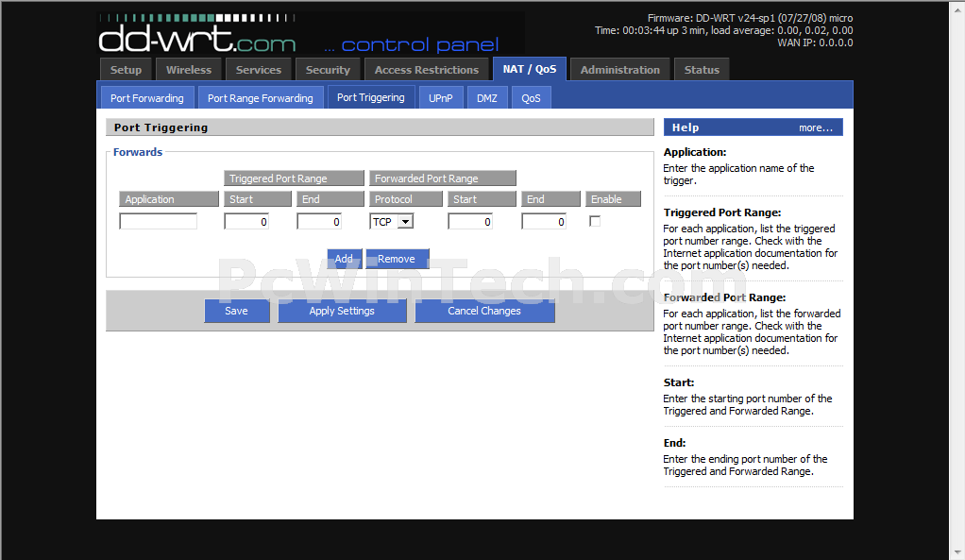This screenshot has height=560, width=965.
Task: Open the Security tab
Action: pyautogui.click(x=328, y=70)
